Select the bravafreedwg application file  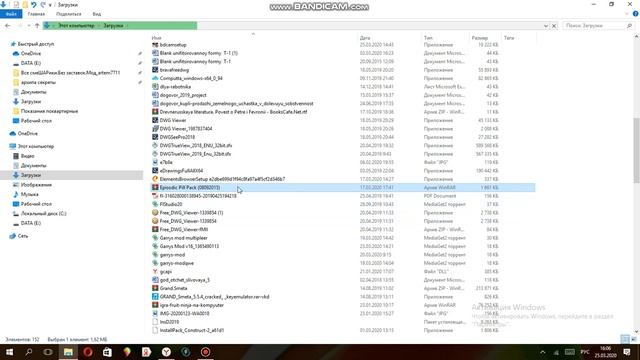(x=174, y=70)
